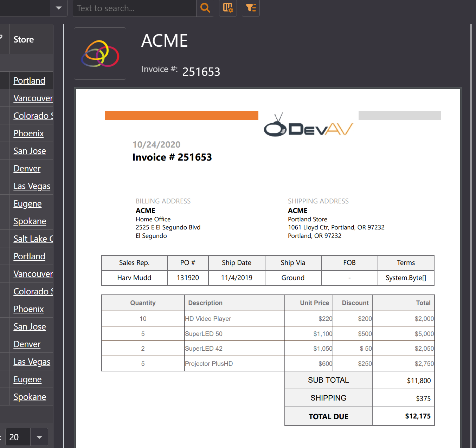Open the first Spokane store link

click(30, 221)
